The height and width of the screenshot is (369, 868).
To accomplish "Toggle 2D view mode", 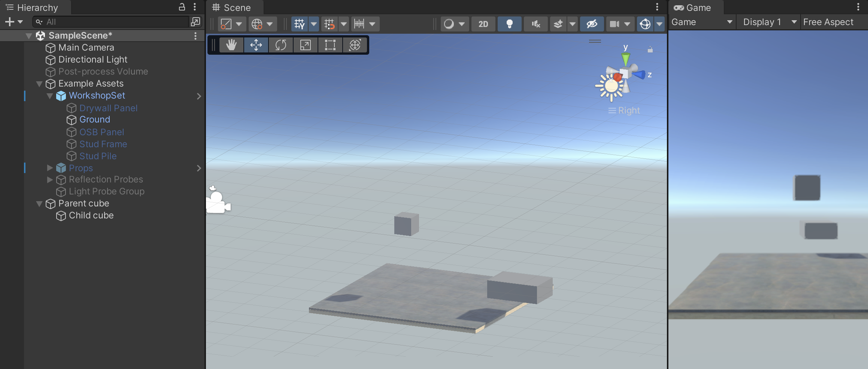I will pos(483,24).
